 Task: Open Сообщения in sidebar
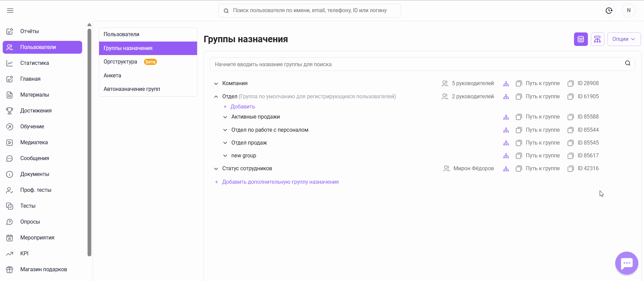[42, 158]
